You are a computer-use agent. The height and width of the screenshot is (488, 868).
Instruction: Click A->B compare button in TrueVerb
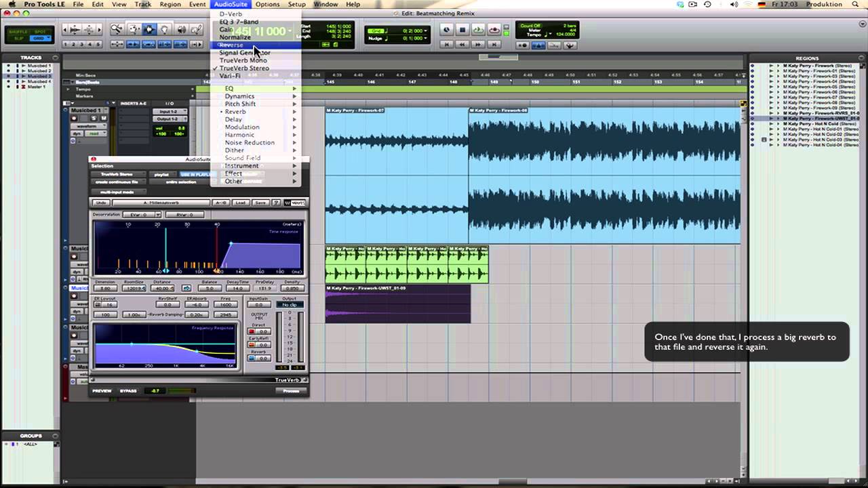(220, 203)
